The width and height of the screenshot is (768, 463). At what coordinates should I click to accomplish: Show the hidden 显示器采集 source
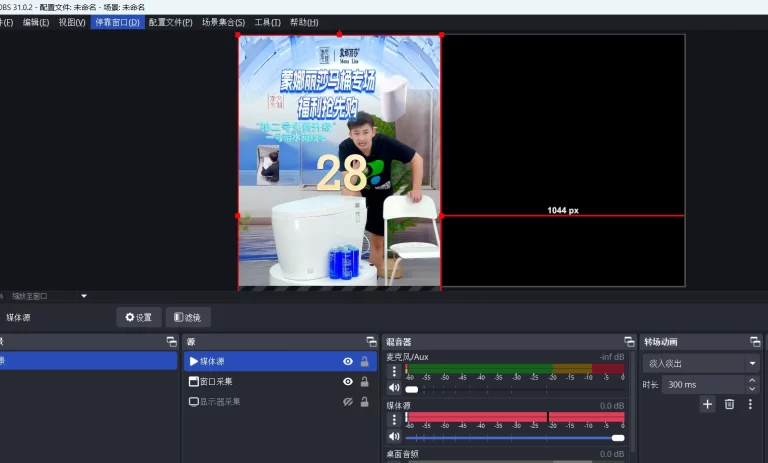pyautogui.click(x=348, y=402)
